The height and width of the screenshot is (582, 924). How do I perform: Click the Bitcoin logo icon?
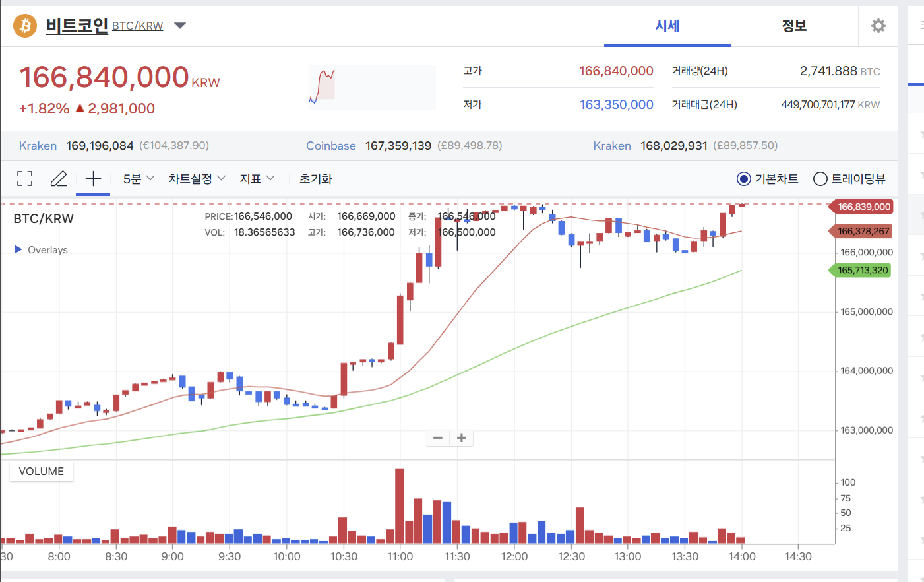tap(25, 26)
